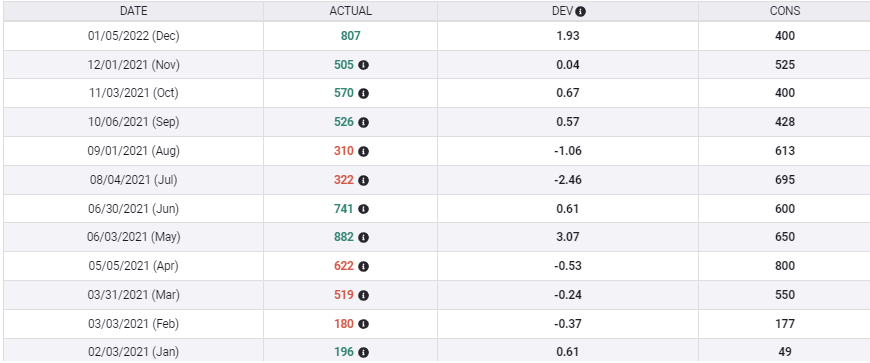Screen dimensions: 870x363
Task: Click the info icon next to DEV header
Action: 580,11
